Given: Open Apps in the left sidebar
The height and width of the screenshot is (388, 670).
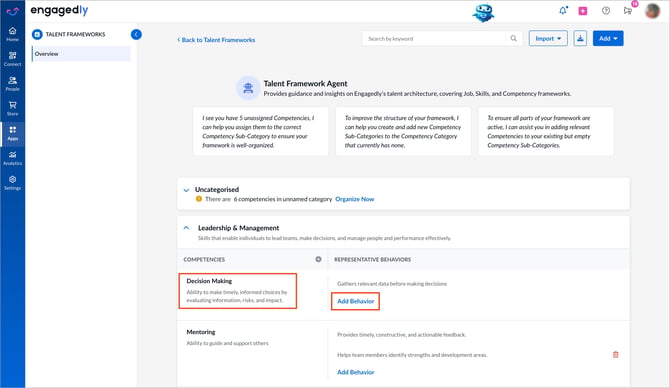Looking at the screenshot, I should point(12,133).
